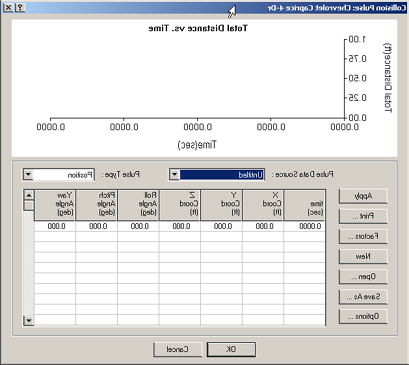Click the Pulse Type label
Image resolution: width=409 pixels, height=365 pixels.
[x=121, y=175]
